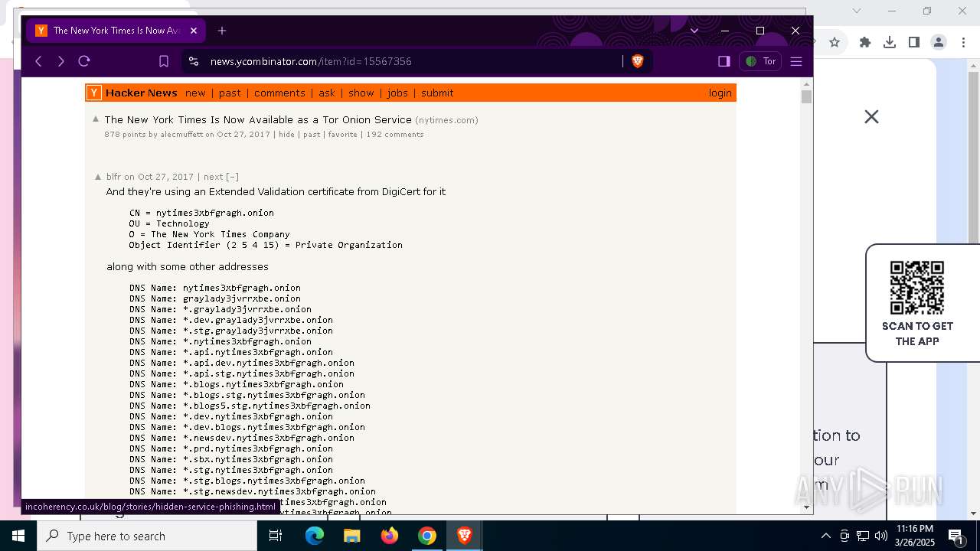Viewport: 980px width, 551px height.
Task: Open Chrome three-dot menu
Action: (x=962, y=42)
